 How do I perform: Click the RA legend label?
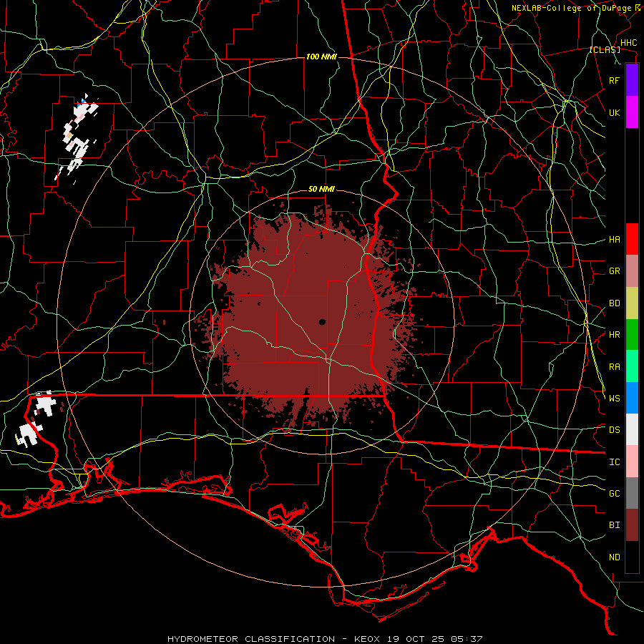[x=615, y=367]
